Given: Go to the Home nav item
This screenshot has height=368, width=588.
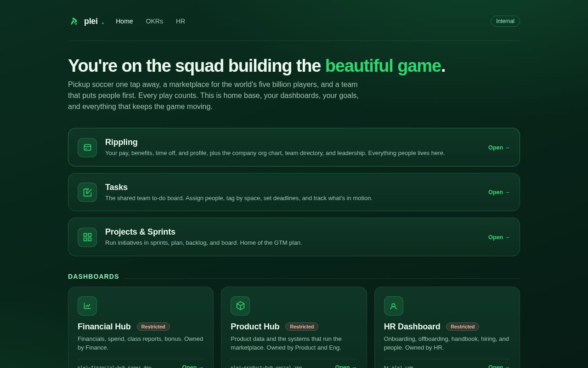Looking at the screenshot, I should coord(124,21).
